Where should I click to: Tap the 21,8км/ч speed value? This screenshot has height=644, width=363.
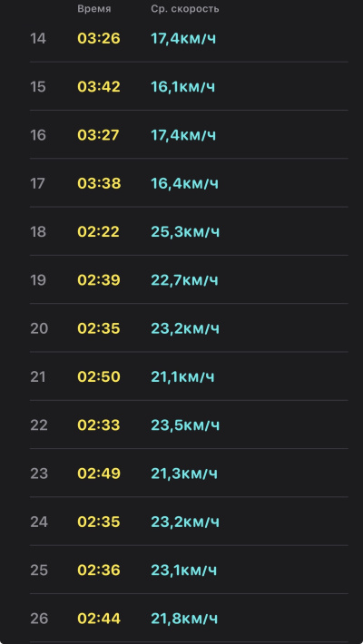tap(184, 618)
